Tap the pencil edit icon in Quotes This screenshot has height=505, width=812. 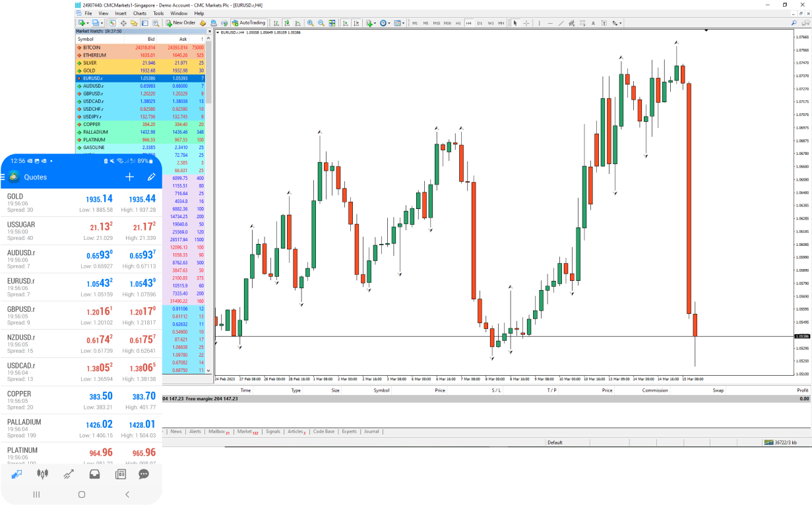pos(151,177)
